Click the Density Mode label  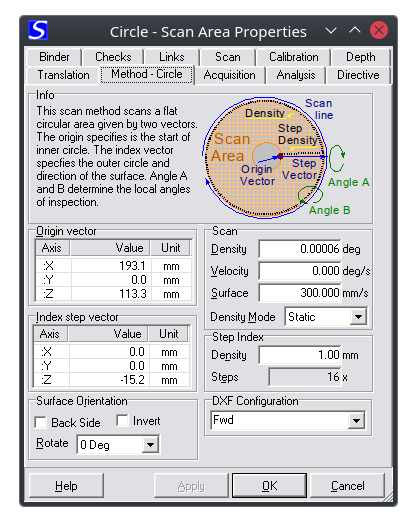pos(243,317)
